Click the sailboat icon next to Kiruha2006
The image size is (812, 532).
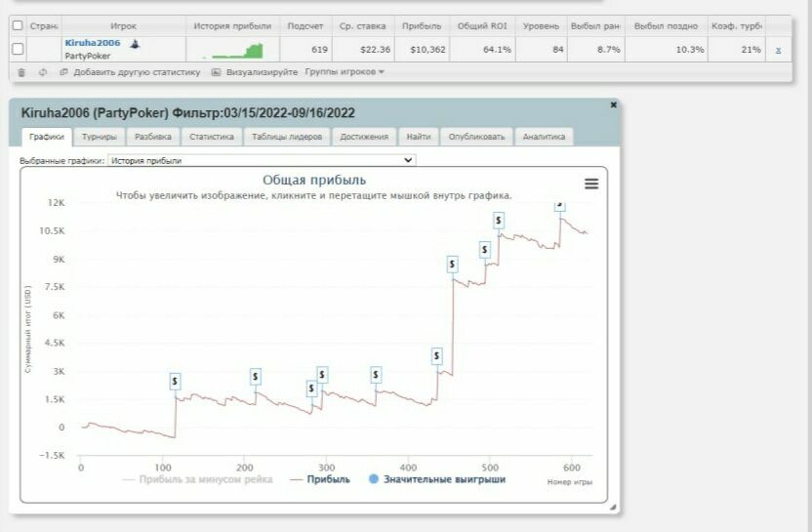pyautogui.click(x=135, y=44)
